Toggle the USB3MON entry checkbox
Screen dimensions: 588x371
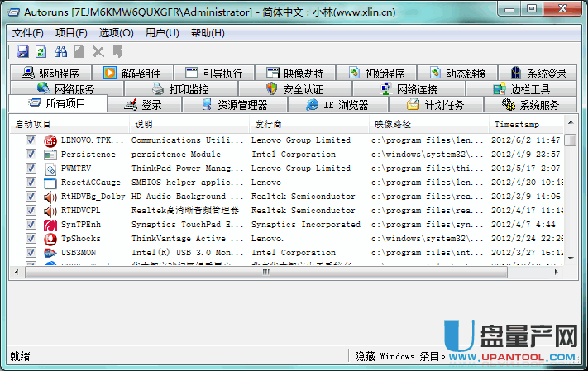point(31,253)
